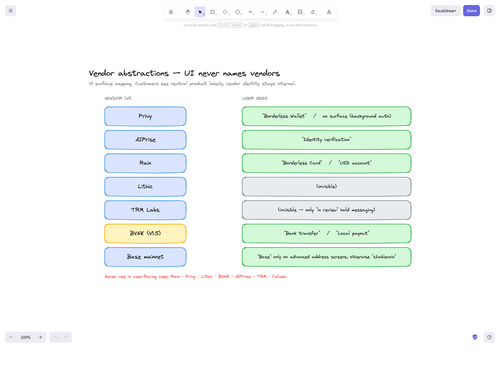Select the Rectangle tool
This screenshot has height=375, width=500.
pyautogui.click(x=213, y=12)
